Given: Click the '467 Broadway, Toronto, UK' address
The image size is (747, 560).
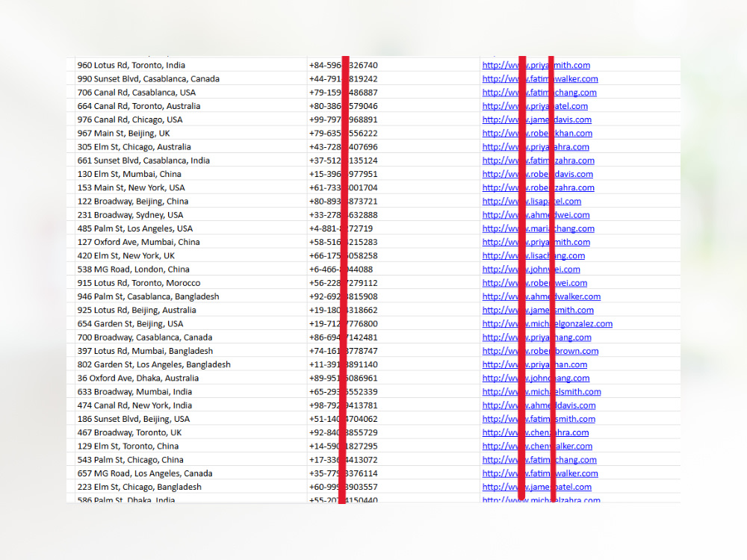Looking at the screenshot, I should click(129, 433).
